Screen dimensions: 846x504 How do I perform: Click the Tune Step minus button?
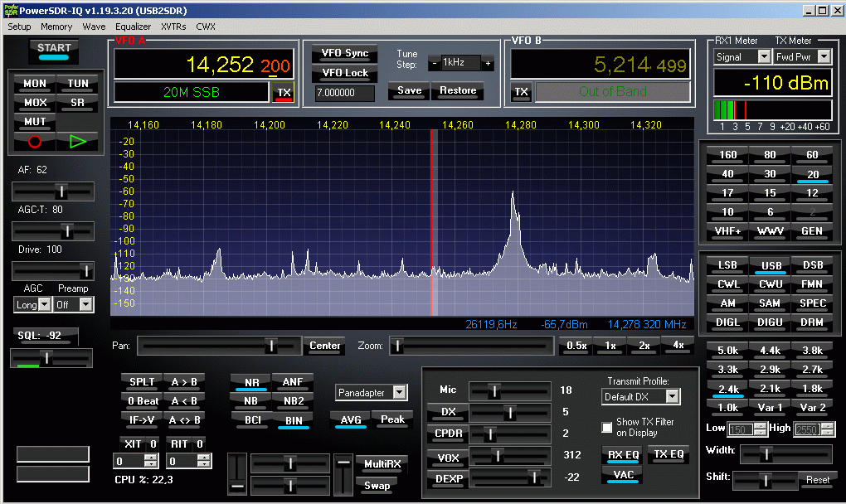[x=435, y=63]
